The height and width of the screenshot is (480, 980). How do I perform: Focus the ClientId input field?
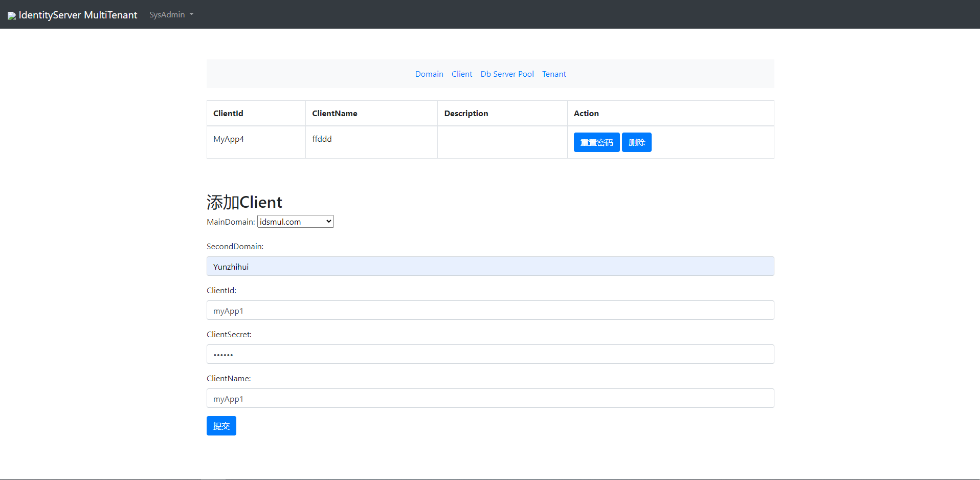pos(490,310)
